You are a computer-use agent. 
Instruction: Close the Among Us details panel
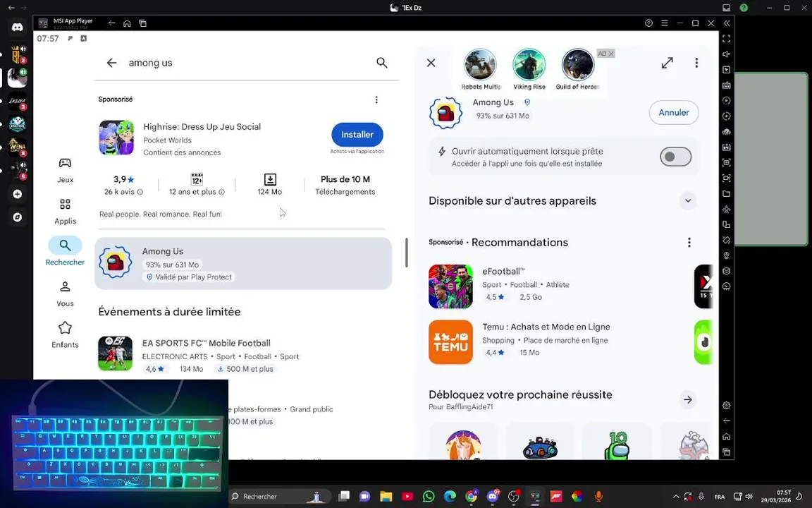pyautogui.click(x=431, y=63)
